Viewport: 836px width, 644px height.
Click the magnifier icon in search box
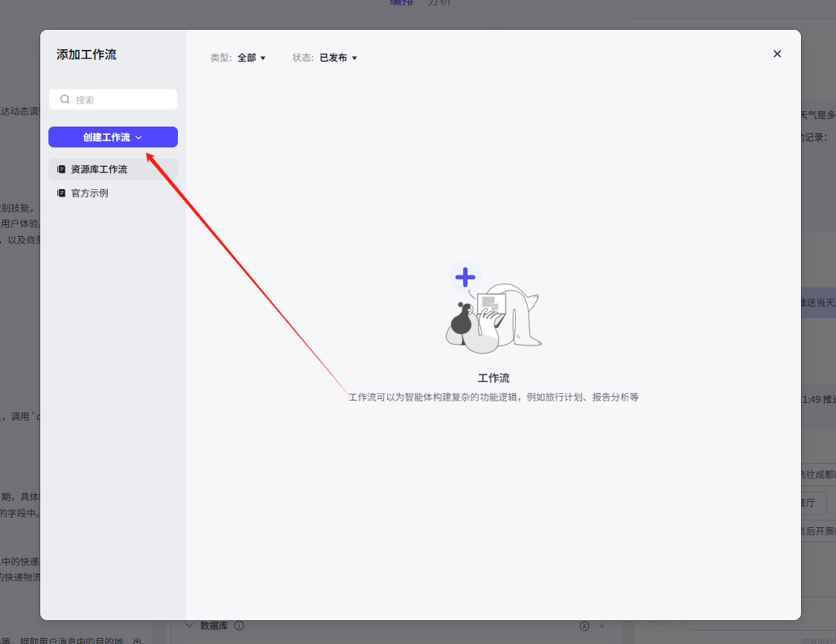pos(65,100)
